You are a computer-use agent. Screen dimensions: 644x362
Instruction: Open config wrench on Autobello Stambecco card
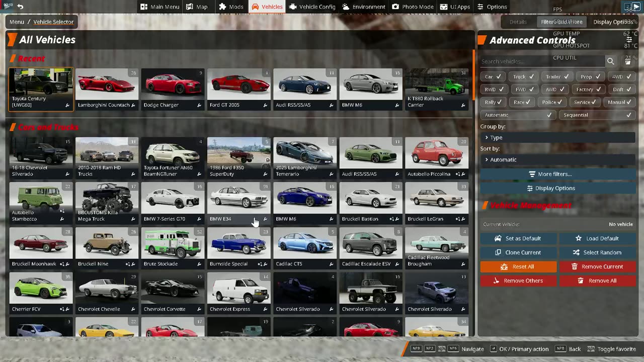tap(62, 219)
